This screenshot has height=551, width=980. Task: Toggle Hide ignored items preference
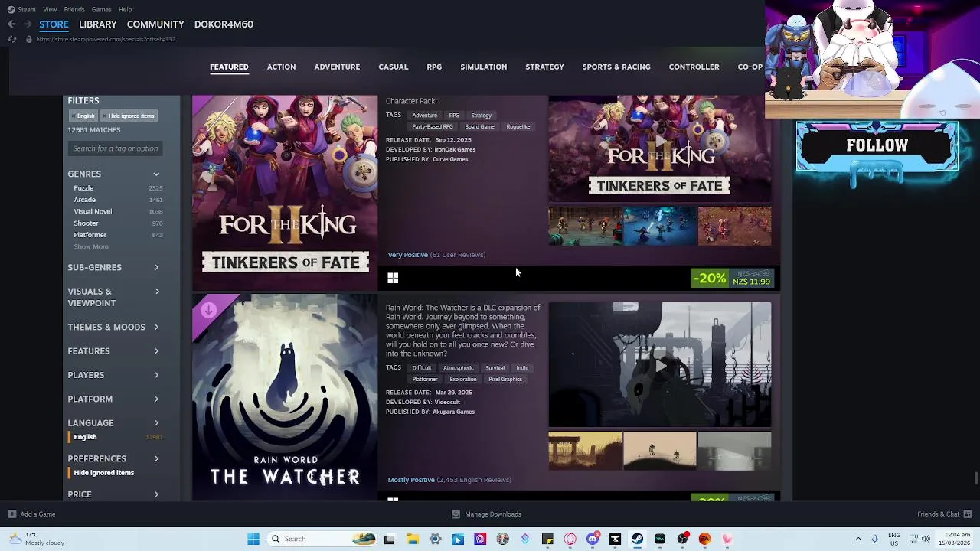tap(103, 473)
